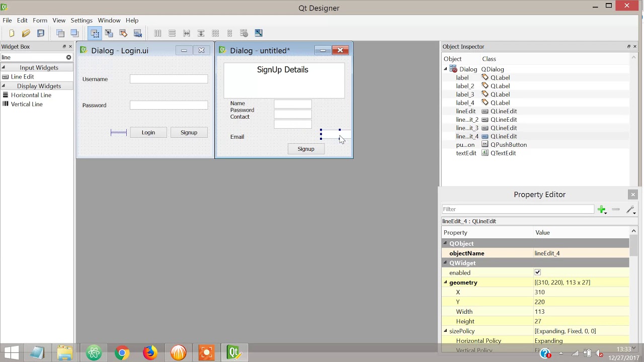Viewport: 644px width, 362px height.
Task: Click the Lay Out Vertically icon
Action: coord(172,33)
